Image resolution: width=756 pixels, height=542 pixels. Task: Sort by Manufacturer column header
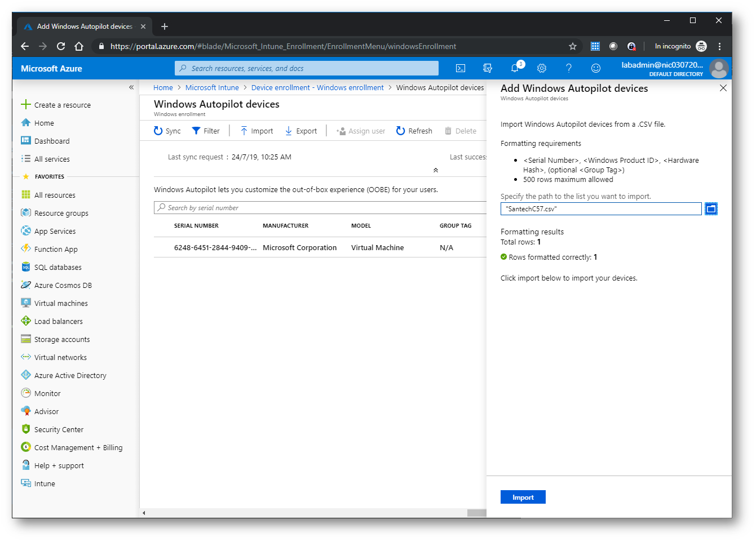click(x=285, y=225)
